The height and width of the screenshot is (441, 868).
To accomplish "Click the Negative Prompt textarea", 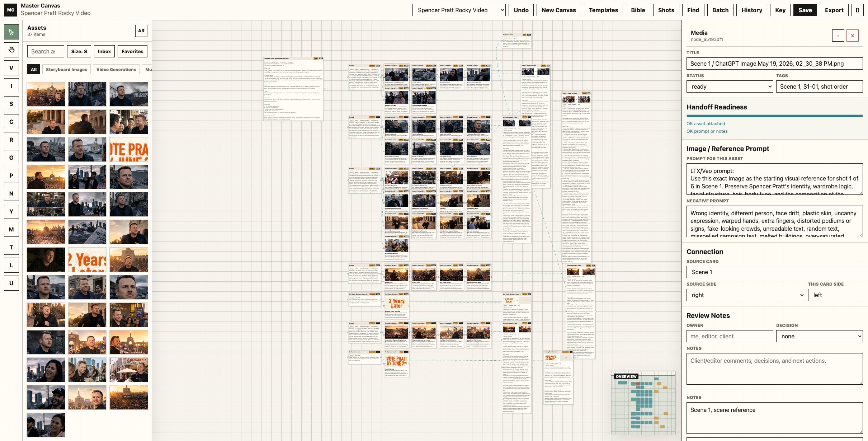I will [x=774, y=221].
